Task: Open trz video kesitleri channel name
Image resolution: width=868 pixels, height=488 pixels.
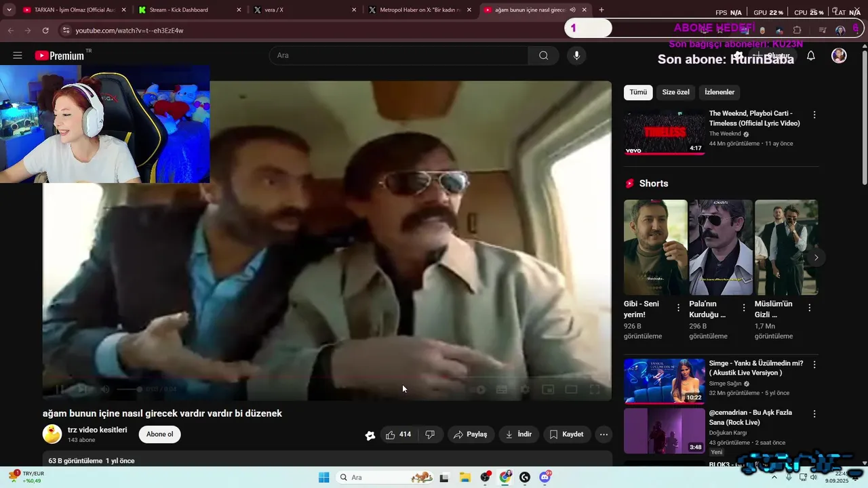Action: (x=97, y=430)
